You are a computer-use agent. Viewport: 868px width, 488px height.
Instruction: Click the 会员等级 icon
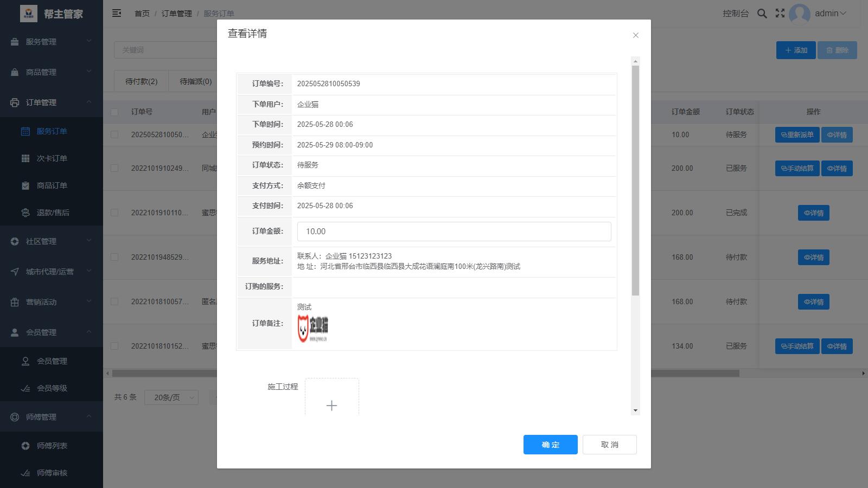tap(25, 388)
